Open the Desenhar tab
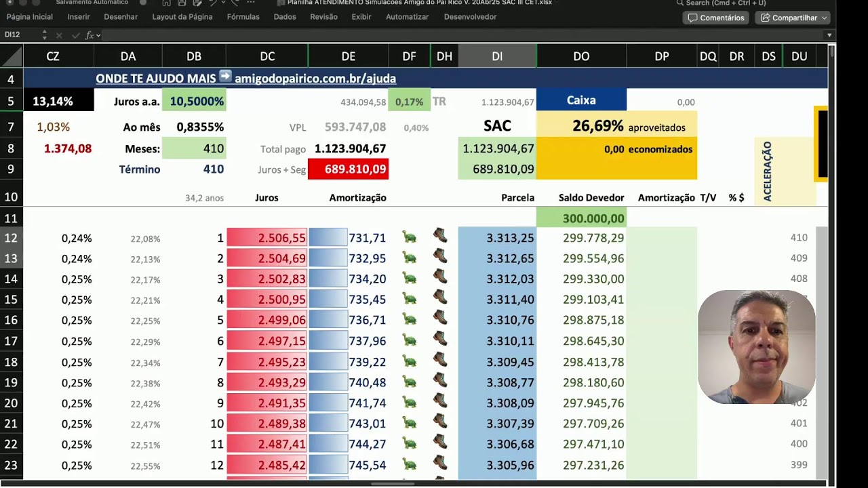The height and width of the screenshot is (488, 868). pyautogui.click(x=121, y=17)
